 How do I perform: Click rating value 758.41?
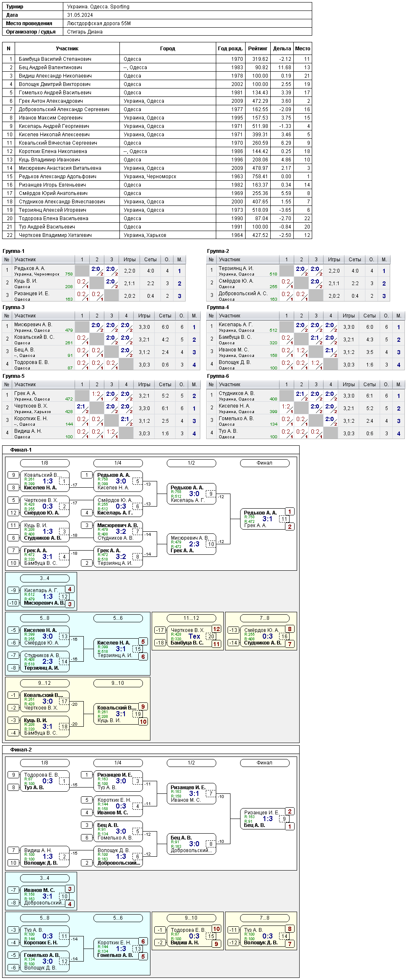point(260,177)
